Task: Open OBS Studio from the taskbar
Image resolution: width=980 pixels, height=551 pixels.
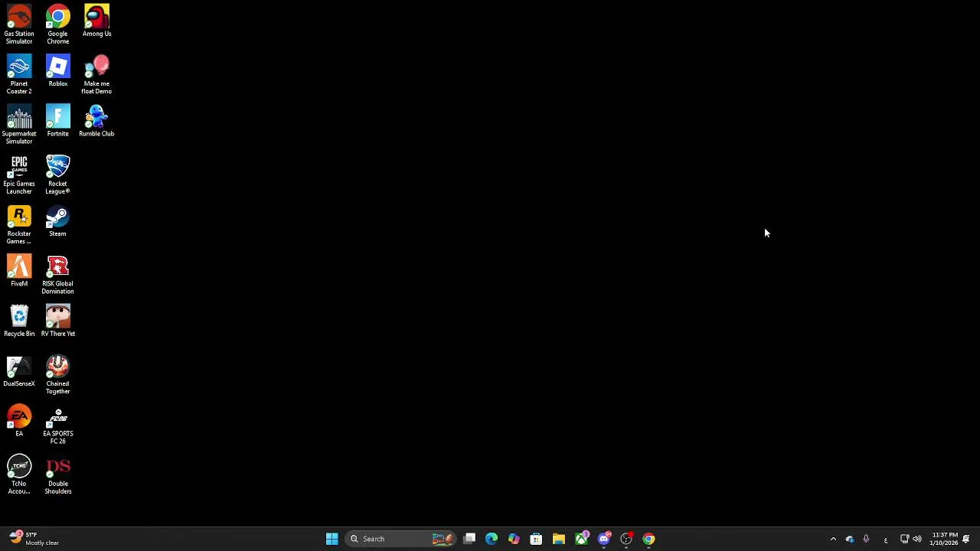Action: [x=626, y=539]
